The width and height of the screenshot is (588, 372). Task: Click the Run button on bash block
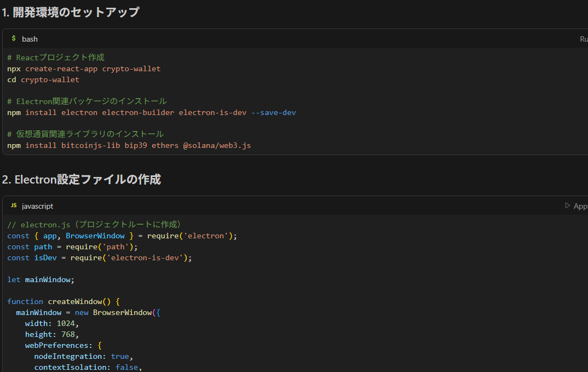(x=584, y=39)
